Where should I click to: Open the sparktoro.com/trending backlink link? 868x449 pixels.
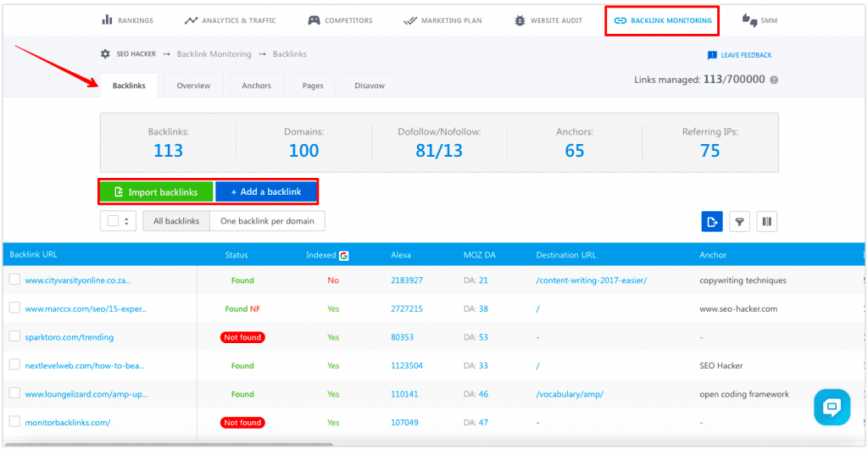[70, 337]
